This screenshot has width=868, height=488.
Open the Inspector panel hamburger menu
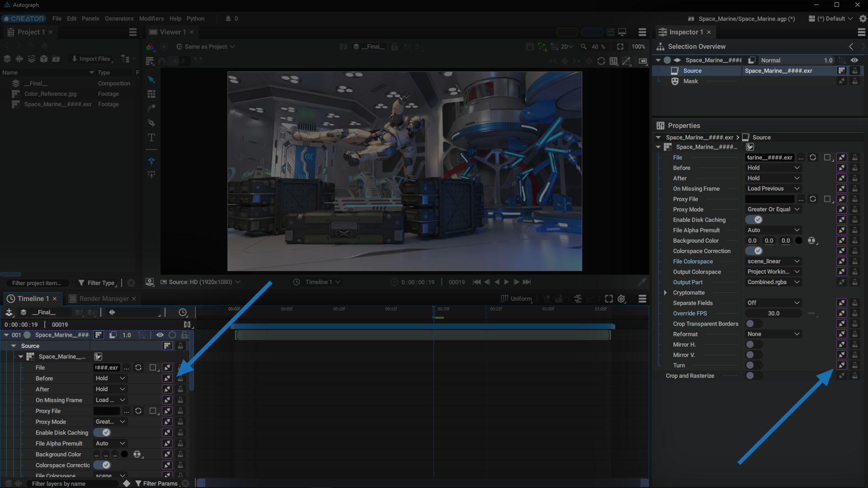point(861,32)
